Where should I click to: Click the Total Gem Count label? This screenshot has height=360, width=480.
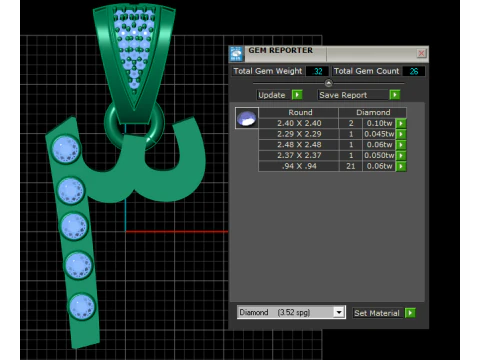pyautogui.click(x=366, y=71)
